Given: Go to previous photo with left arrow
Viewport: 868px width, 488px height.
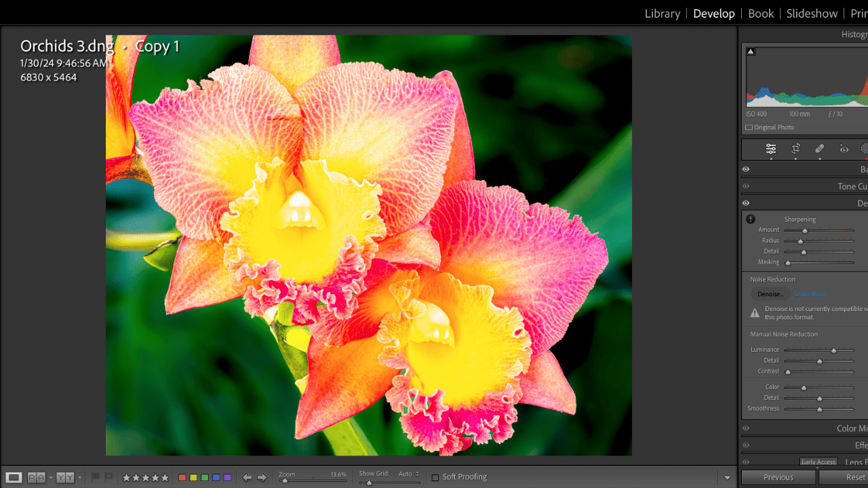Looking at the screenshot, I should tap(247, 478).
